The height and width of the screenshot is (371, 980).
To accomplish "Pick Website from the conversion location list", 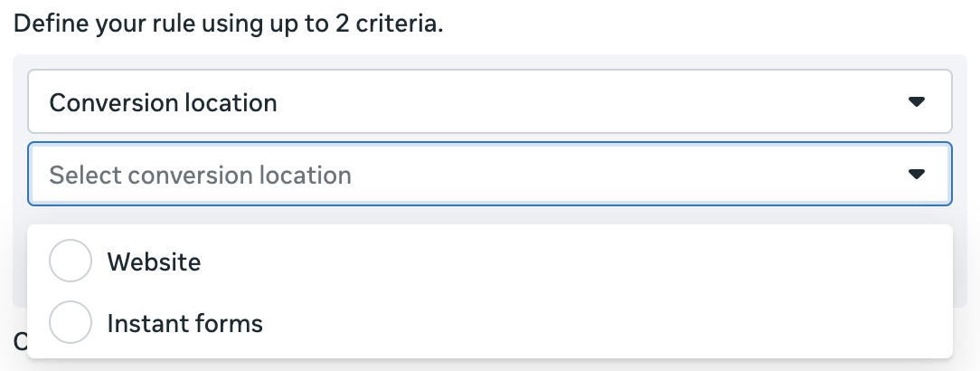I will pyautogui.click(x=154, y=262).
